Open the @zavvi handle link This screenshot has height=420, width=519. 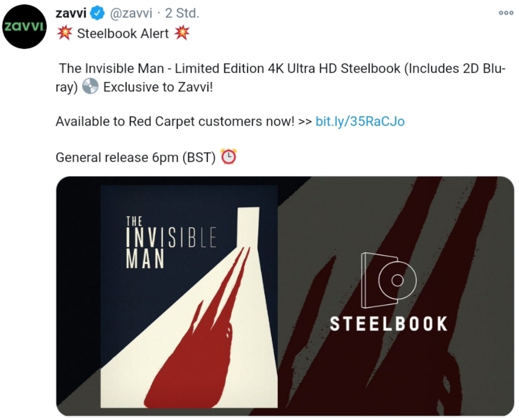point(131,14)
